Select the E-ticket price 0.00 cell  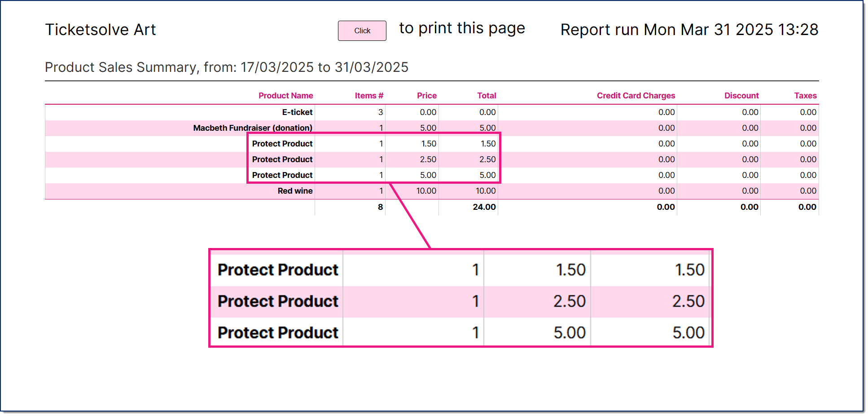(428, 112)
